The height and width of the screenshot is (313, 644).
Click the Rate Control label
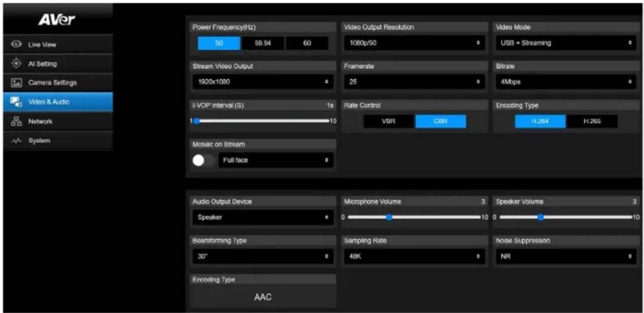point(363,105)
